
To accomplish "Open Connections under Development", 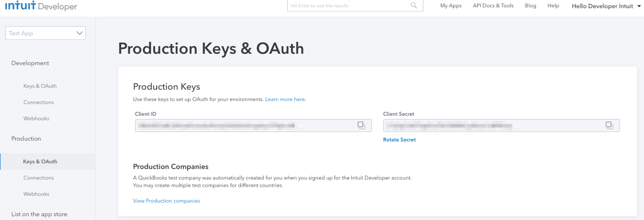I will [39, 102].
